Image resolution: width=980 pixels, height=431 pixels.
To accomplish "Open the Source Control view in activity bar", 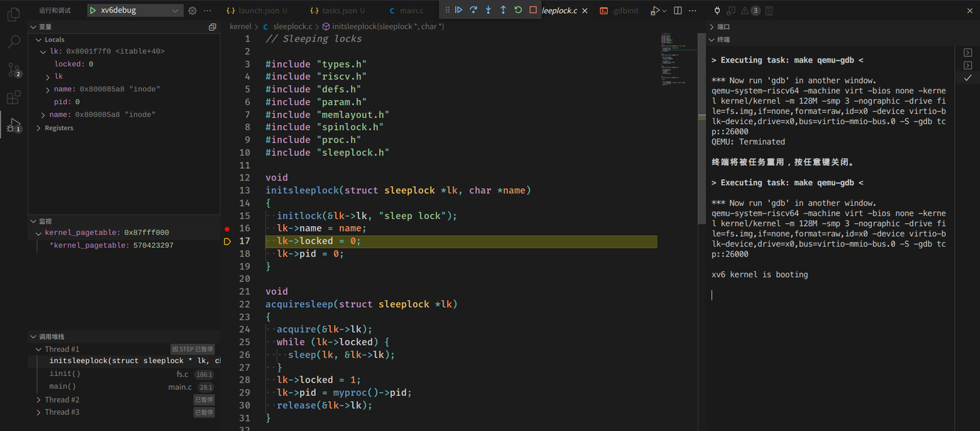I will tap(14, 70).
